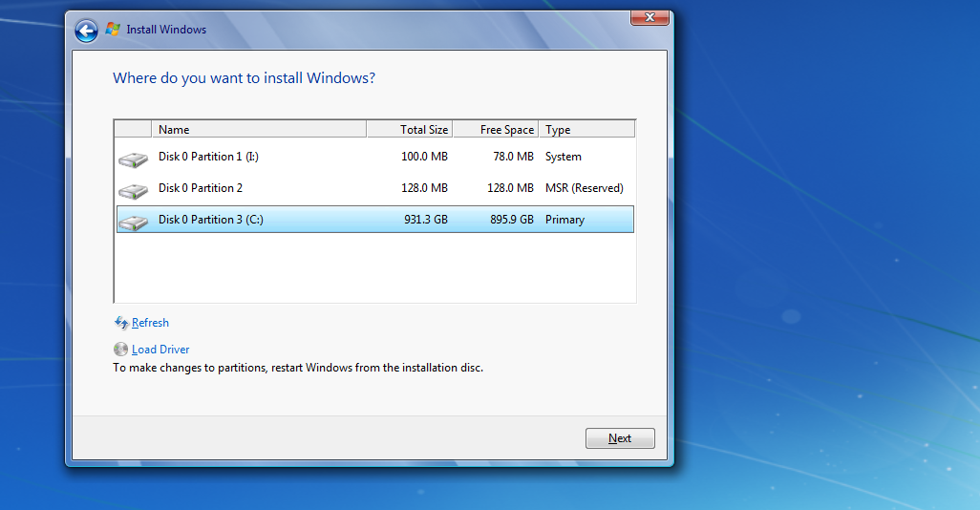The height and width of the screenshot is (510, 980).
Task: Click the blue back arrow button
Action: (x=86, y=30)
